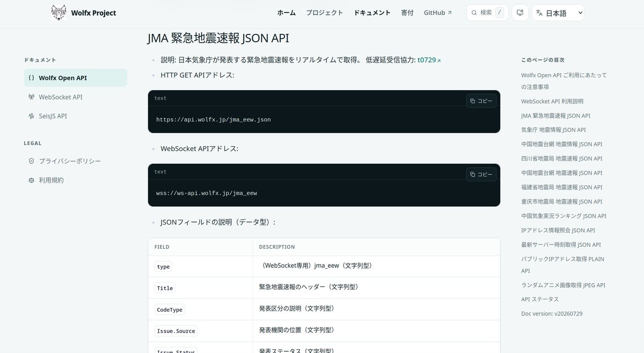Click the Wolfx Project wolf logo
This screenshot has height=353, width=644.
coord(59,13)
